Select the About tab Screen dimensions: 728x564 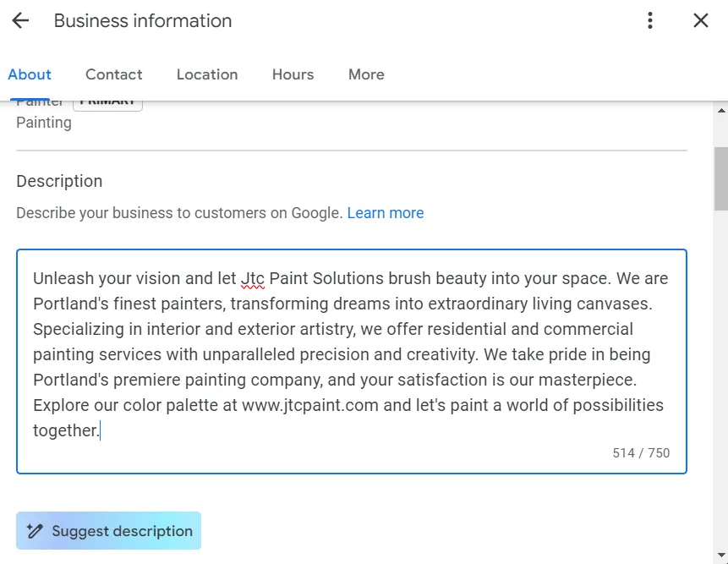click(x=30, y=74)
